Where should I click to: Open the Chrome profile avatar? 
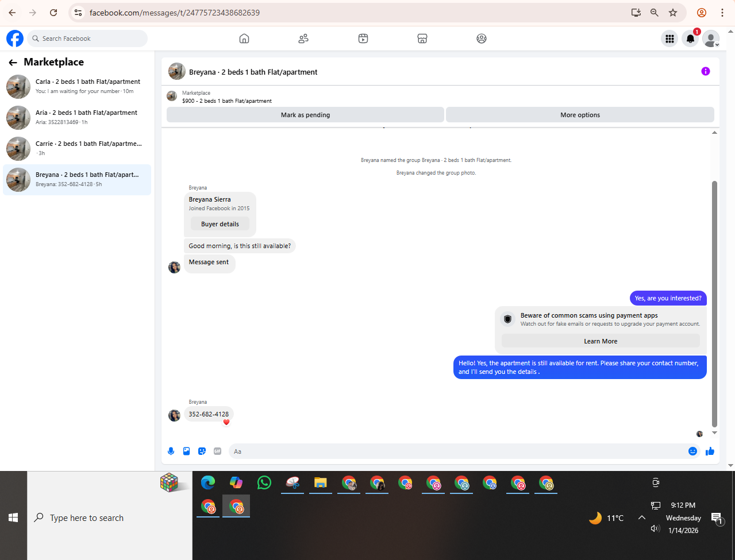[702, 13]
